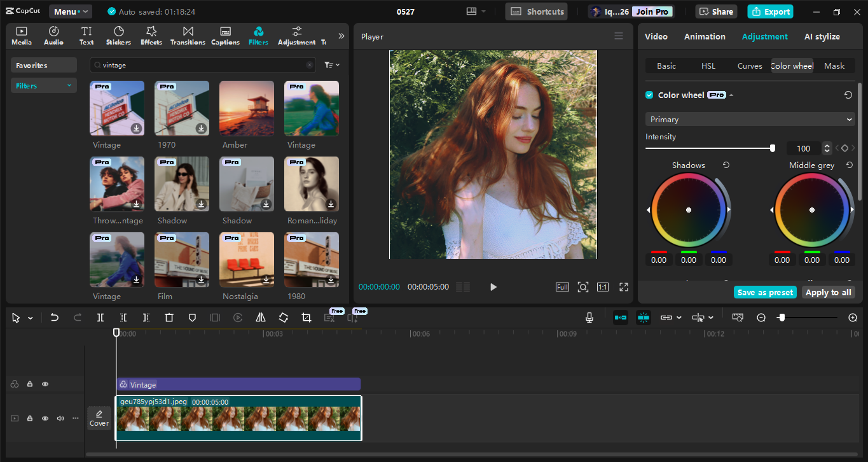The image size is (868, 462).
Task: Disable the Color wheel checkbox
Action: click(x=649, y=94)
